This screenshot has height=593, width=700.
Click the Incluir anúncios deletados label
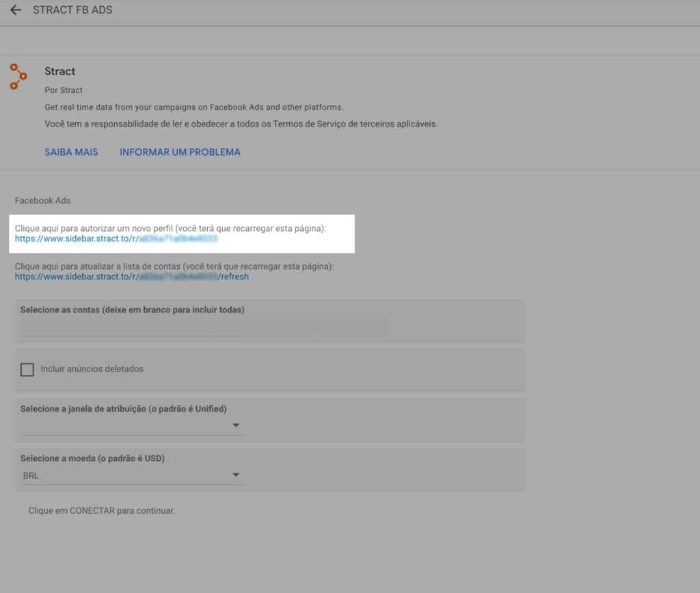(x=92, y=369)
